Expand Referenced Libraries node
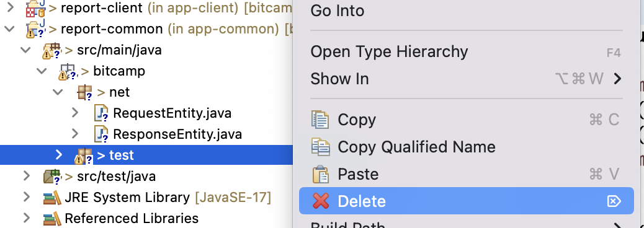644x228 pixels. point(27,217)
